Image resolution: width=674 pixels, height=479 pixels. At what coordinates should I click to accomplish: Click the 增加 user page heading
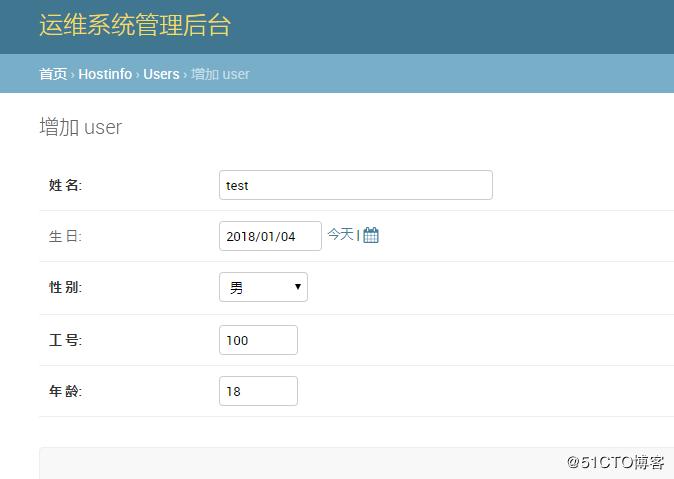pyautogui.click(x=81, y=128)
